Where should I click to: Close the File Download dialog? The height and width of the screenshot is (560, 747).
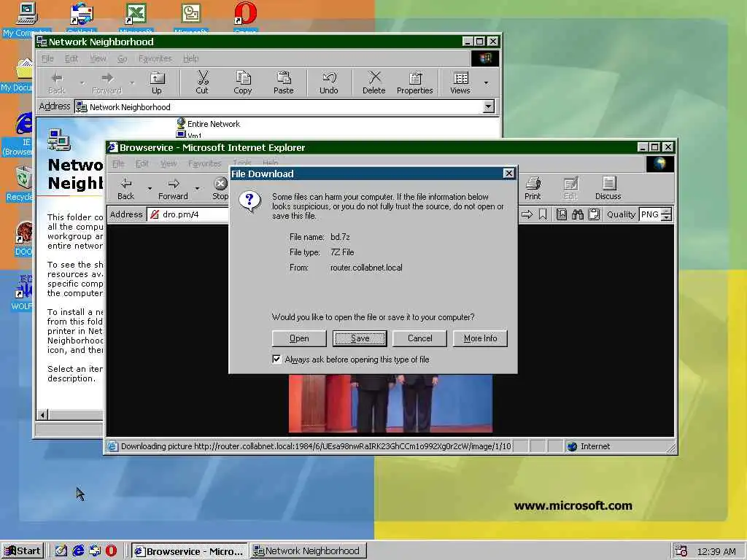pos(508,174)
